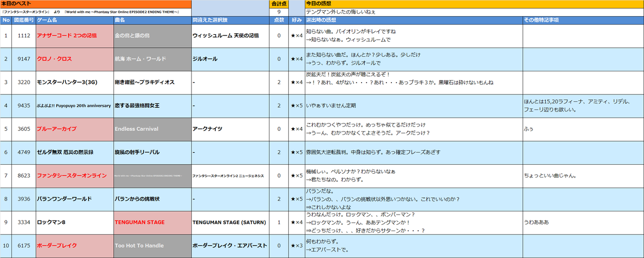This screenshot has height=258, width=644.
Task: Select the クロノ・クロス game cell
Action: point(74,59)
